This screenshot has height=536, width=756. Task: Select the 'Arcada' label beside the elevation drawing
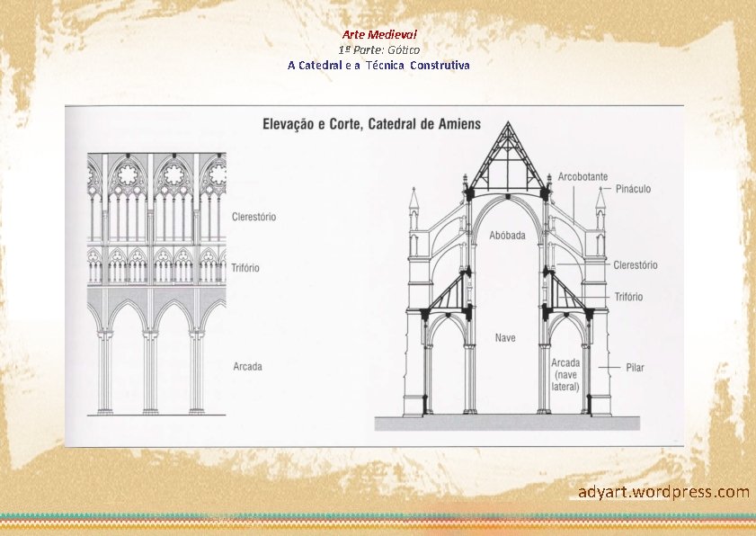248,367
